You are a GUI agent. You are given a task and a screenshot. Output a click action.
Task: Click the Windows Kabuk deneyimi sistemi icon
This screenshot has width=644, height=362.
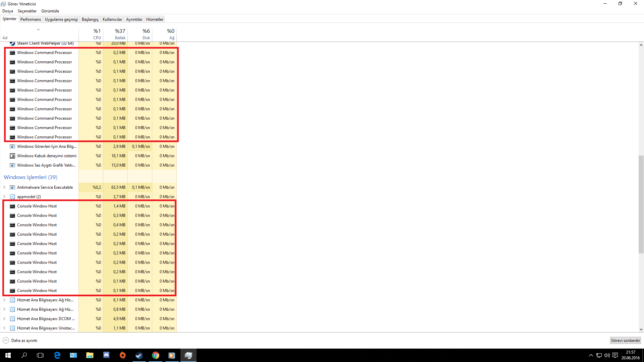[x=12, y=156]
